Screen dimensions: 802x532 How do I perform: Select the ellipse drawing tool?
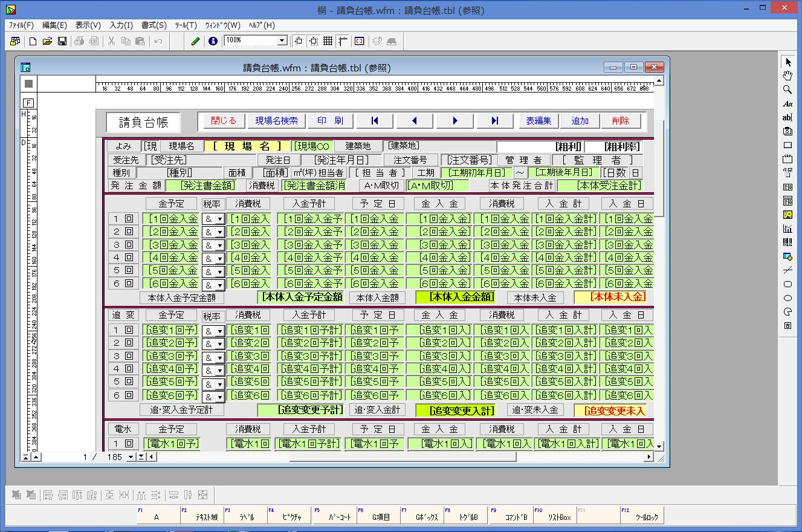(x=787, y=298)
